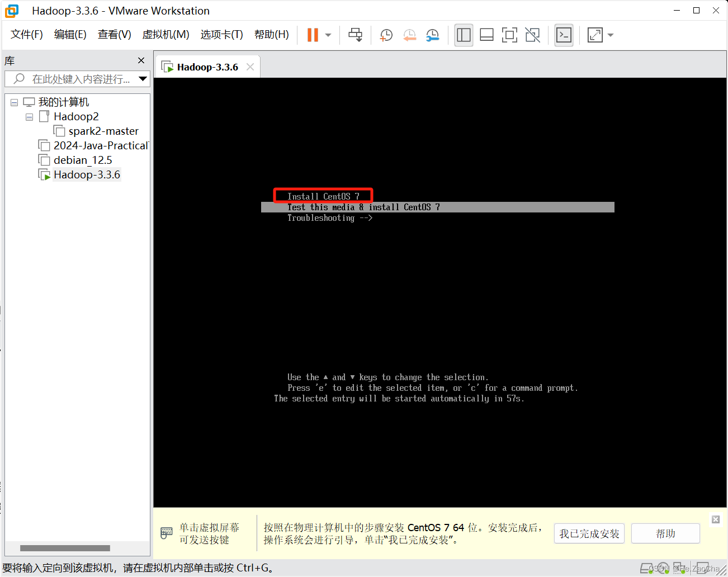Click the 帮助 button in install bar
Viewport: 728px width, 577px height.
[665, 533]
